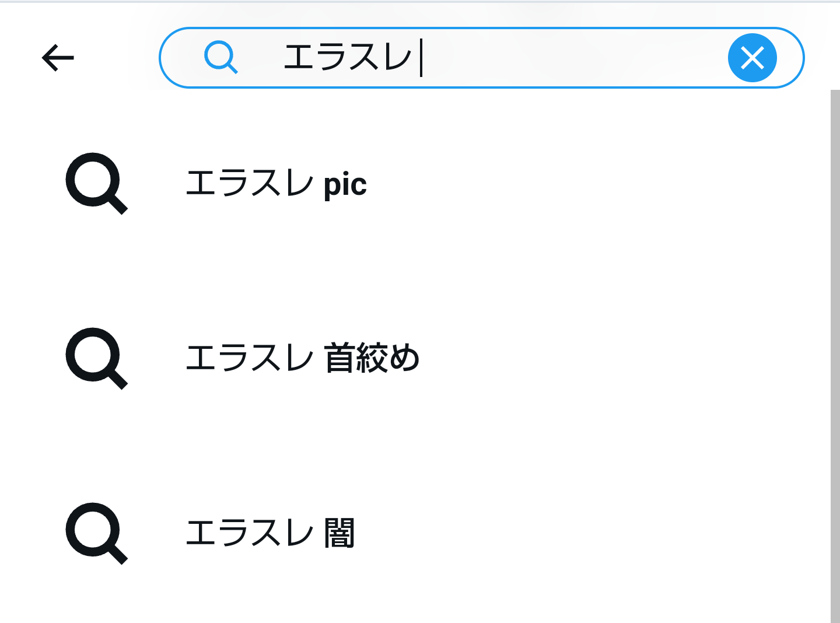The width and height of the screenshot is (840, 623).
Task: Tap the second suggestion's エラスレ text
Action: pos(249,358)
